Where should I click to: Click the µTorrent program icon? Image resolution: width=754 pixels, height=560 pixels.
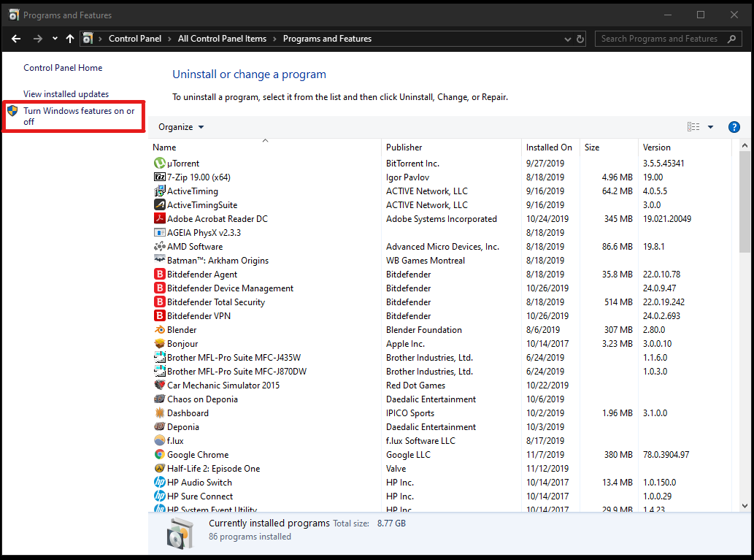pyautogui.click(x=160, y=164)
